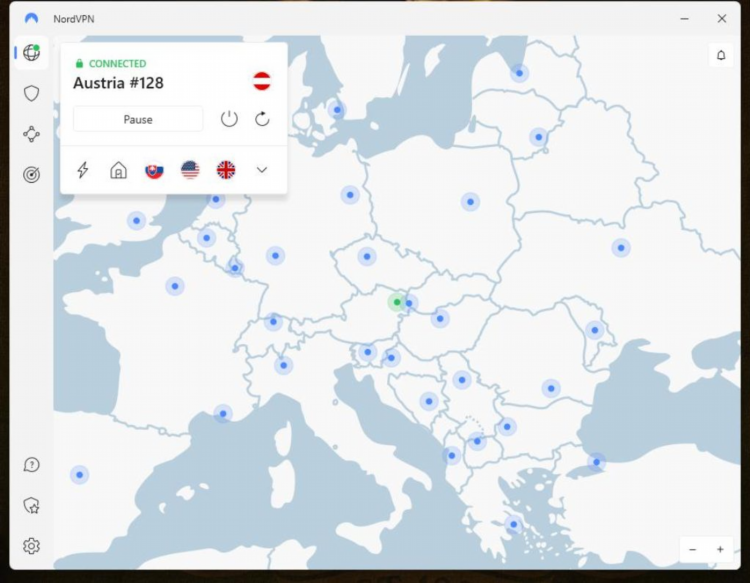Viewport: 750px width, 583px height.
Task: Select the Moldova server pin
Action: pyautogui.click(x=595, y=330)
